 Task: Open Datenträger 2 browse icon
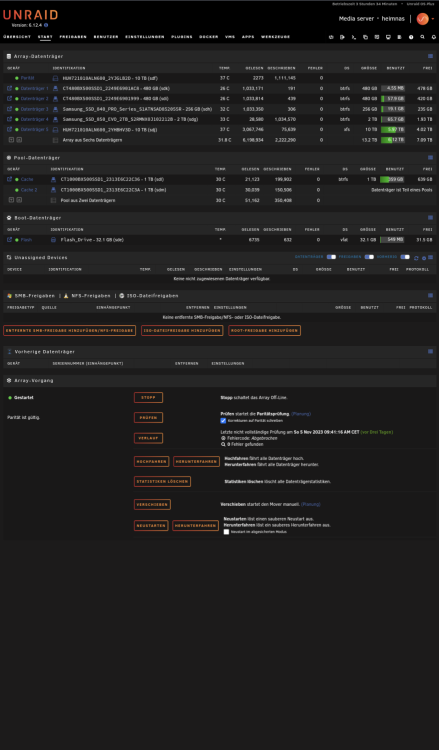coord(9,99)
